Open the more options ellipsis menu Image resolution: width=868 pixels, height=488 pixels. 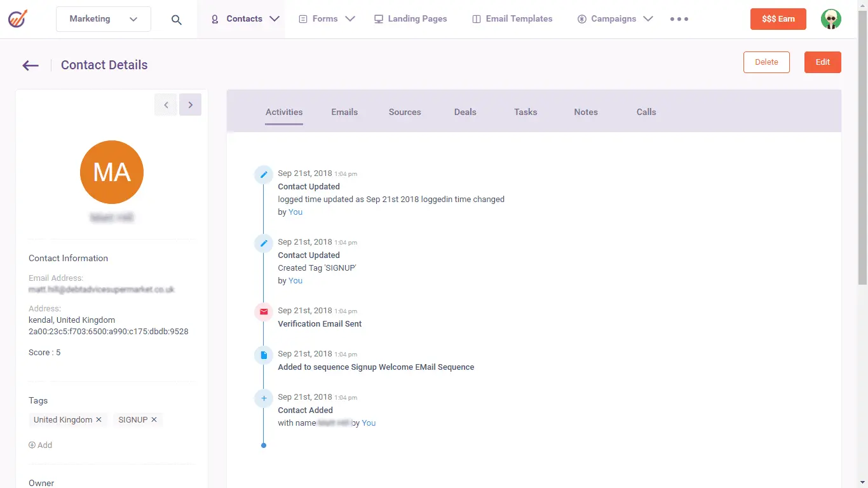pyautogui.click(x=679, y=18)
